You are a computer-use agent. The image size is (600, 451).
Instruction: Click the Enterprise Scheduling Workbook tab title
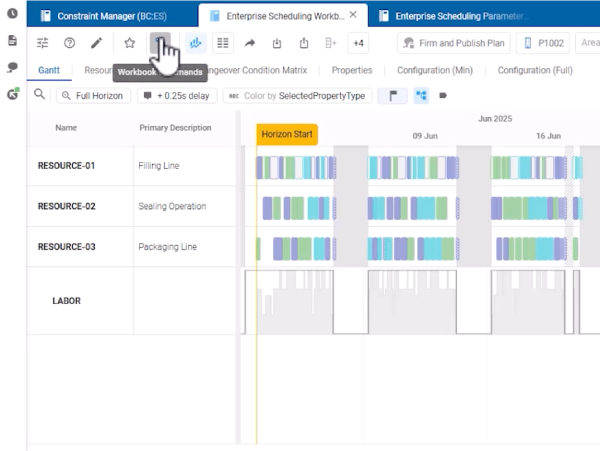pyautogui.click(x=285, y=16)
